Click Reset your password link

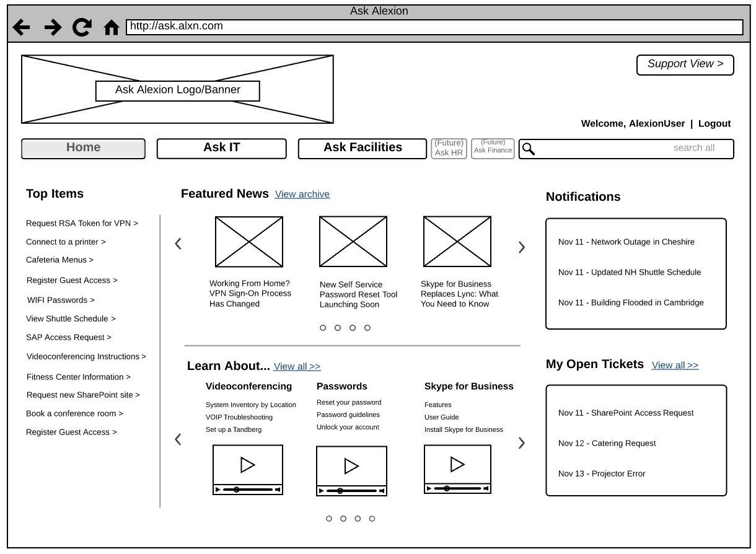point(349,402)
